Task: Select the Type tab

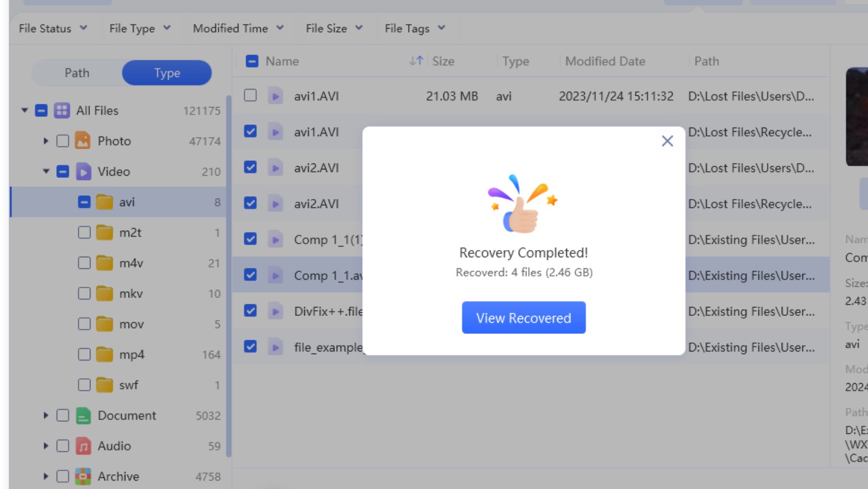Action: pyautogui.click(x=167, y=73)
